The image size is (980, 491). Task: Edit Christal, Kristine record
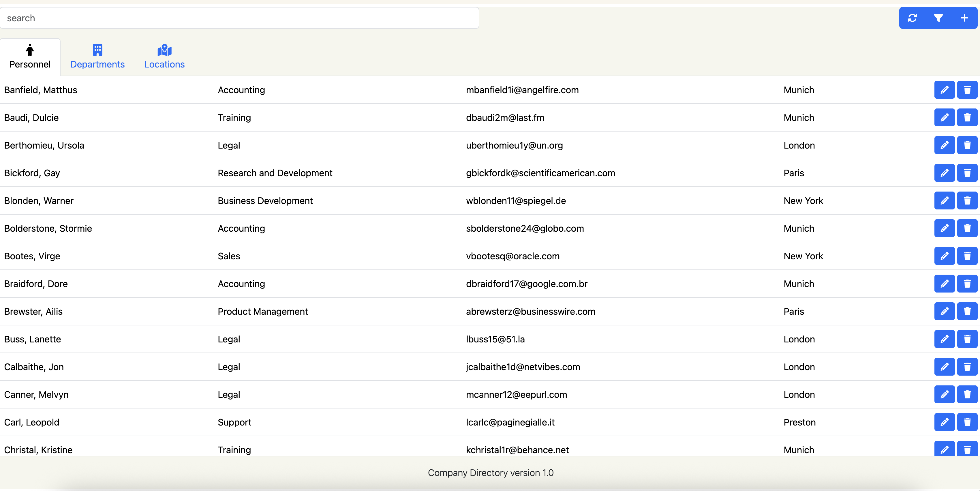coord(944,449)
